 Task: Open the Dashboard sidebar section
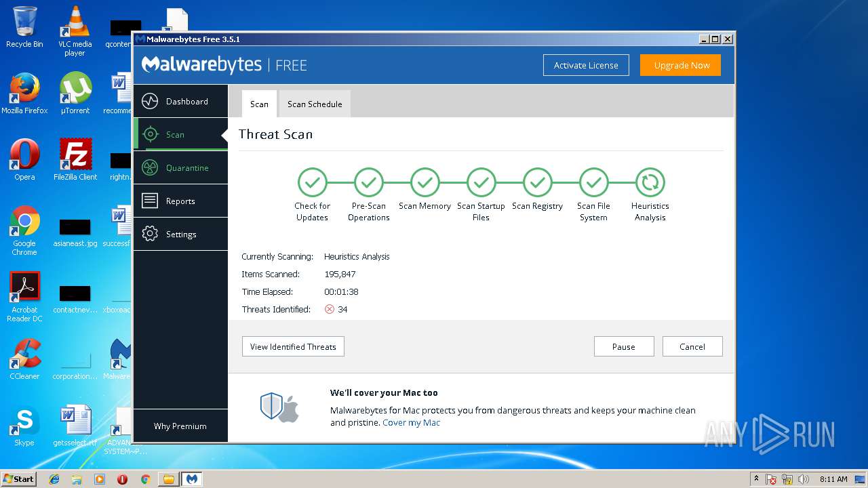click(180, 102)
